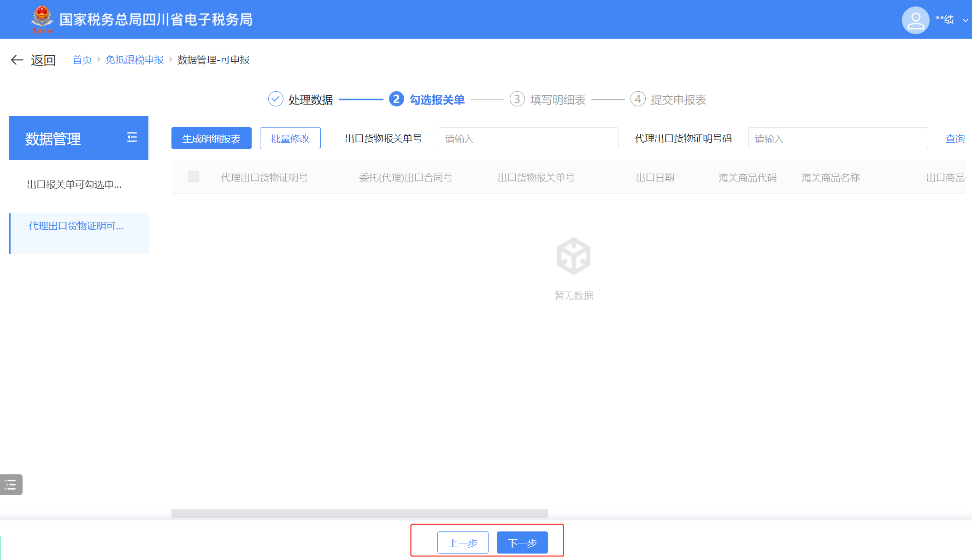Viewport: 972px width, 560px height.
Task: Go to 免抵退税申报 breadcrumb link
Action: tap(135, 60)
